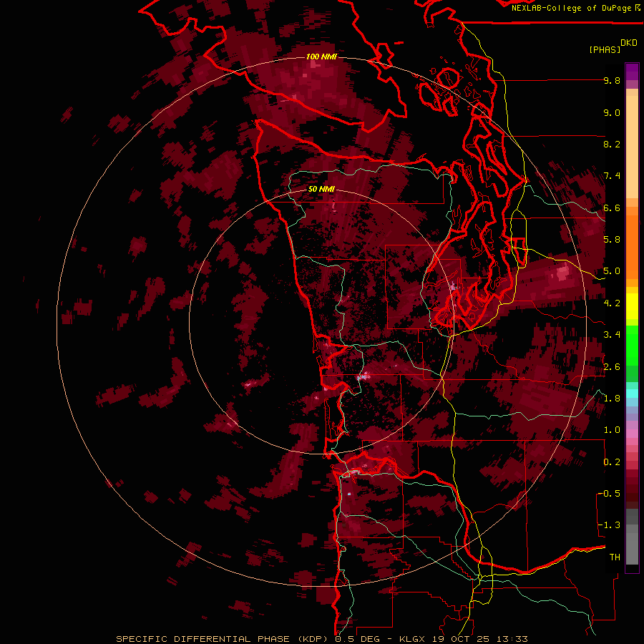Click the orange segment of the color bar
644x644 pixels.
[x=632, y=243]
